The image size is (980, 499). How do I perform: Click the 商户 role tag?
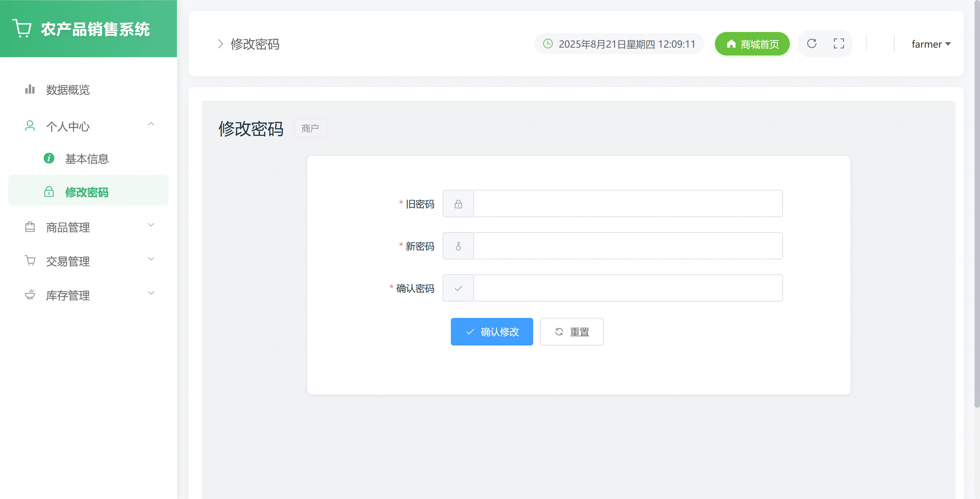pyautogui.click(x=310, y=128)
